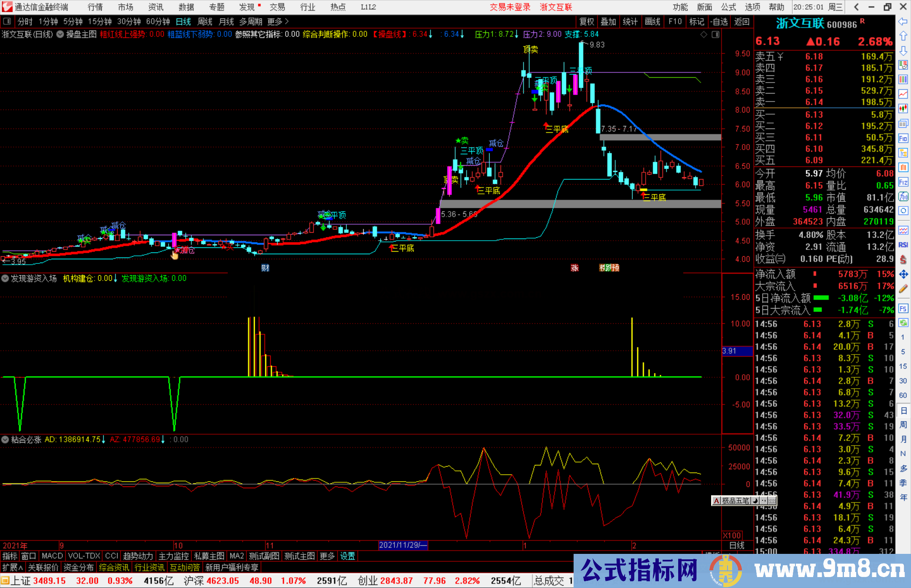Open the 公式 menu

pyautogui.click(x=728, y=7)
